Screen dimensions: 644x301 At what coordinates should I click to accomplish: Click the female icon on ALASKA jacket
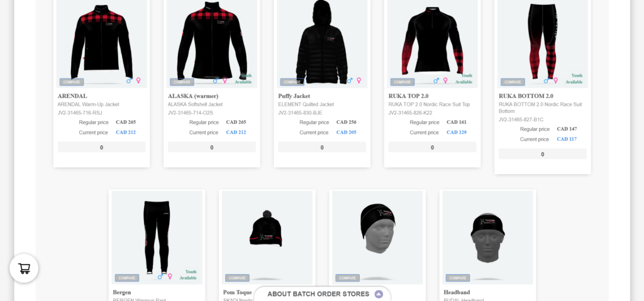(x=225, y=80)
